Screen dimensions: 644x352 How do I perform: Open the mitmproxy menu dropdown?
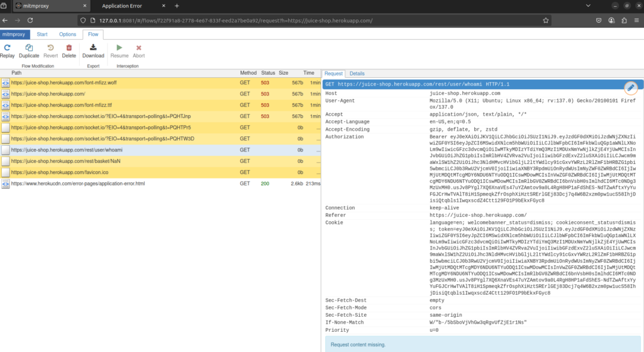(x=14, y=34)
